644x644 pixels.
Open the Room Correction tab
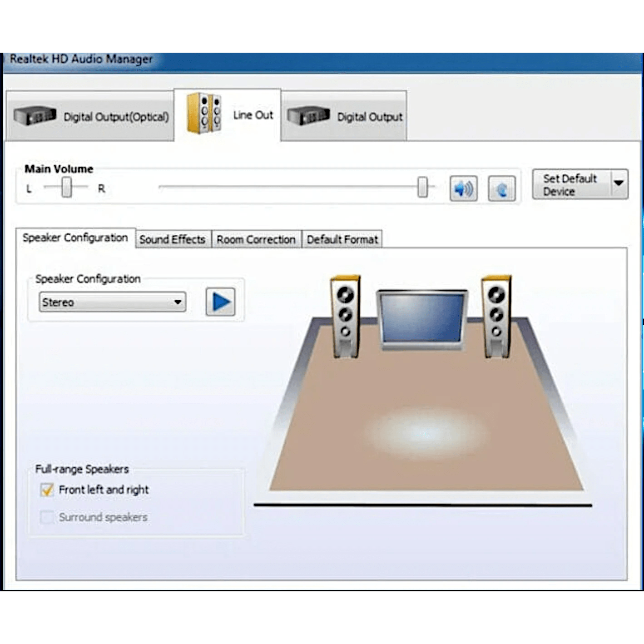[x=256, y=239]
